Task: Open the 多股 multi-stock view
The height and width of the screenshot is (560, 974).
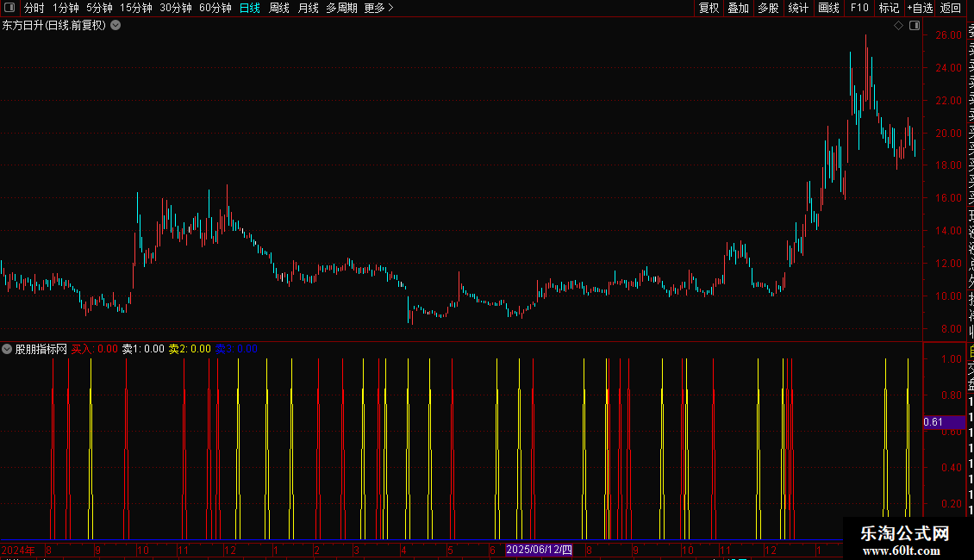Action: tap(768, 8)
